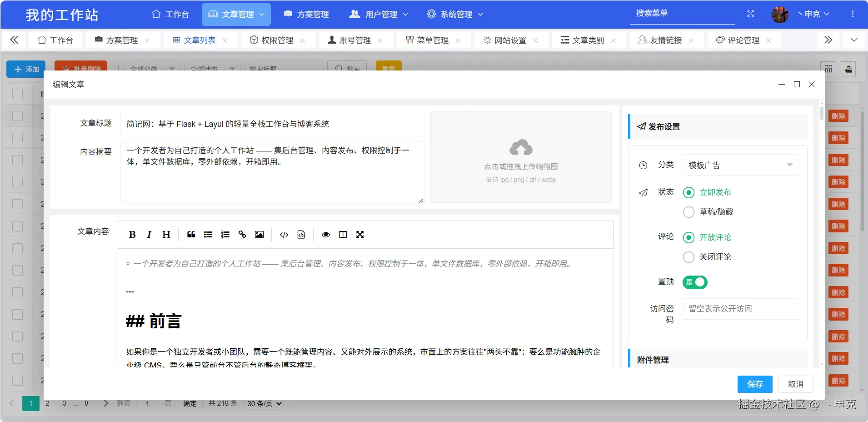Click the 内容摘要 textarea
The height and width of the screenshot is (422, 868).
[272, 172]
